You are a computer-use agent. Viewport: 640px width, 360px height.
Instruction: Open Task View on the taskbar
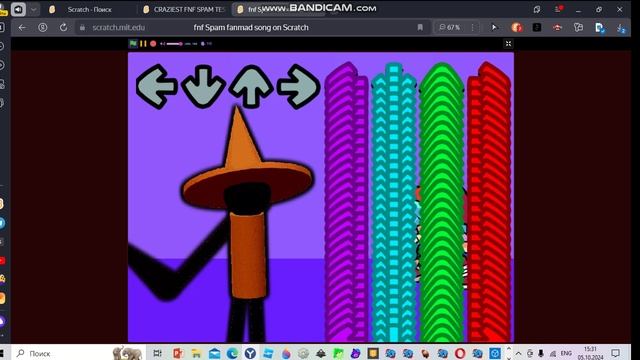click(x=158, y=353)
